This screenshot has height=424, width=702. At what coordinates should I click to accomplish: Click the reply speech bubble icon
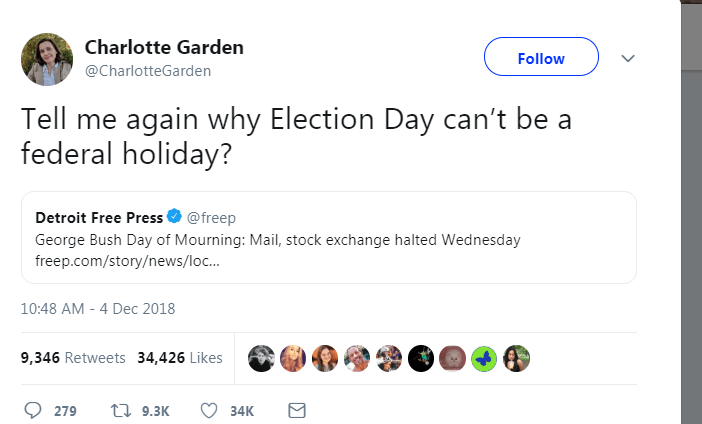click(33, 410)
